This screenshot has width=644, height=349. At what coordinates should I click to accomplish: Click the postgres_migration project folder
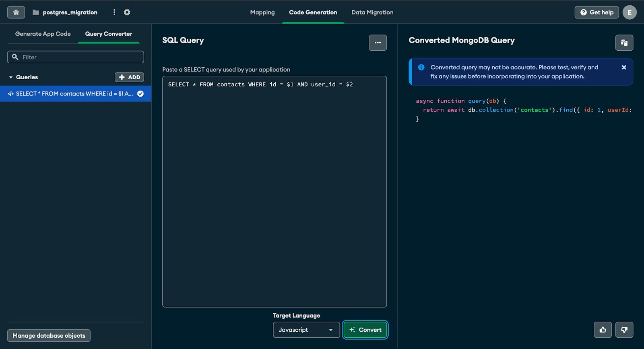click(65, 12)
